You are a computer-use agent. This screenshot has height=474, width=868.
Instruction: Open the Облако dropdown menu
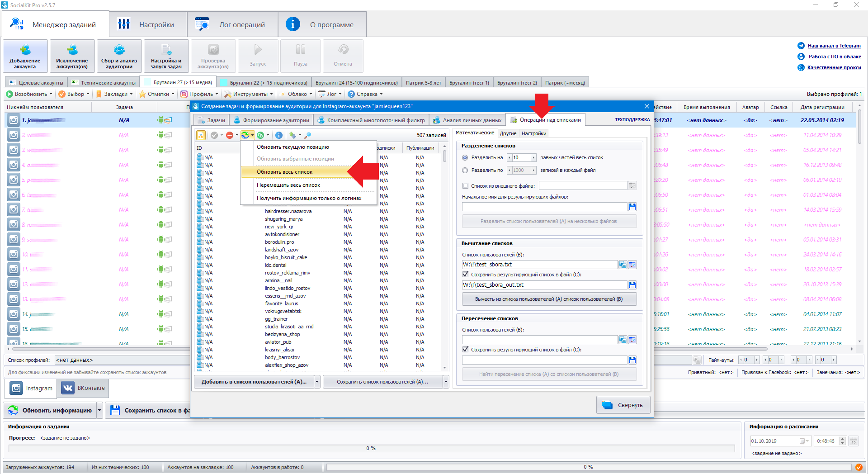tap(296, 94)
